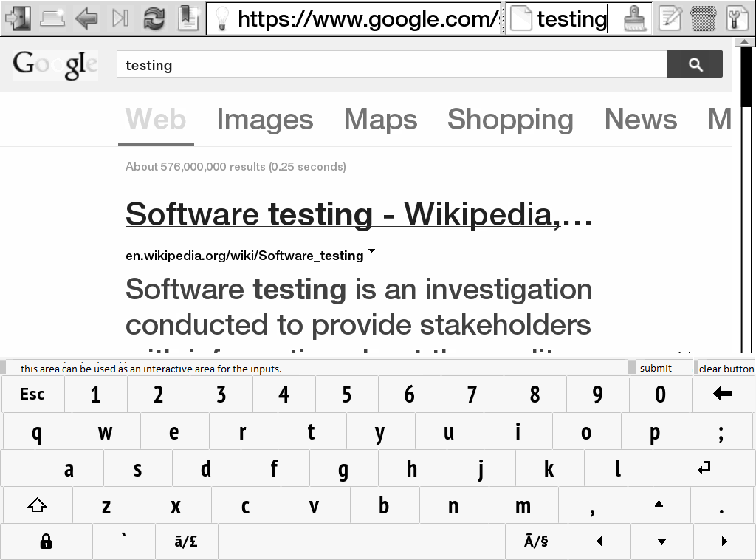Click the URL address field
The width and height of the screenshot is (756, 560).
pyautogui.click(x=365, y=18)
